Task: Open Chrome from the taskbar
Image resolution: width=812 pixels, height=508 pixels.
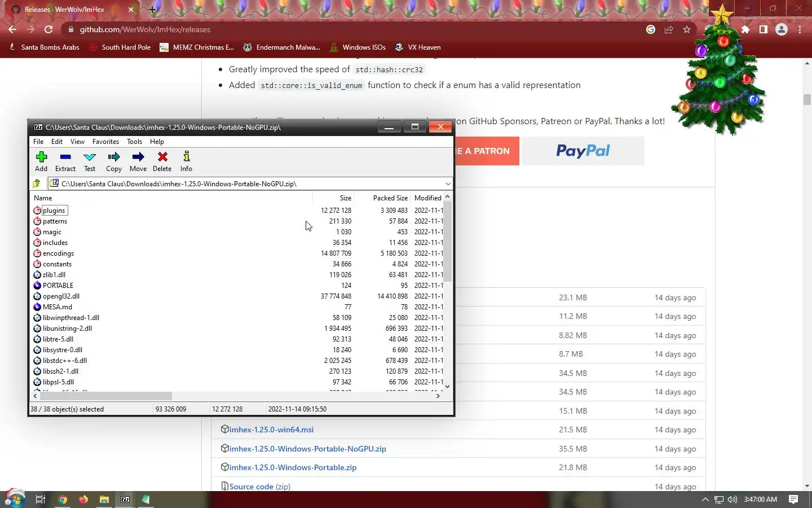Action: coord(63,500)
